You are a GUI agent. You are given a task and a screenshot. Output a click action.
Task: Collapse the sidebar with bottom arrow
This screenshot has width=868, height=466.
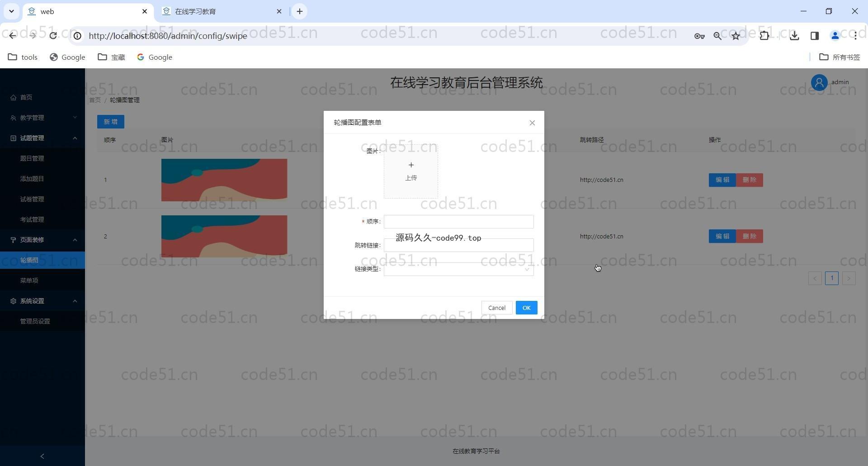pyautogui.click(x=42, y=456)
